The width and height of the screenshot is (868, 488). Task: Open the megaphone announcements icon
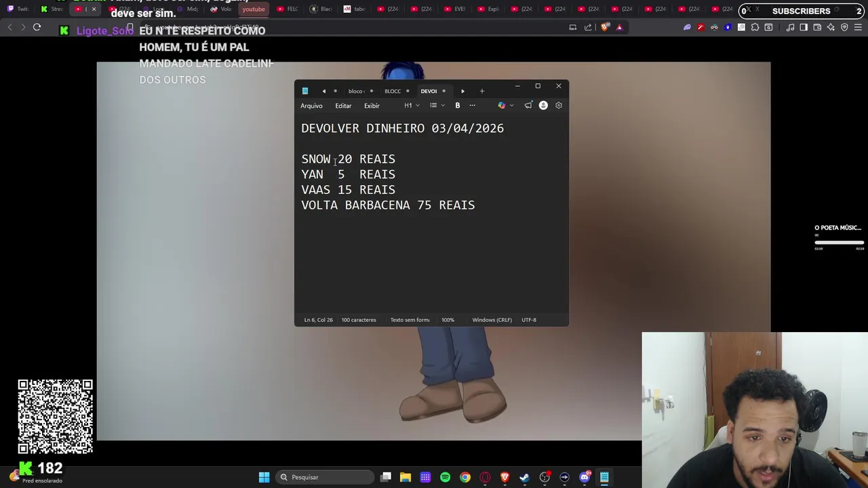(528, 106)
